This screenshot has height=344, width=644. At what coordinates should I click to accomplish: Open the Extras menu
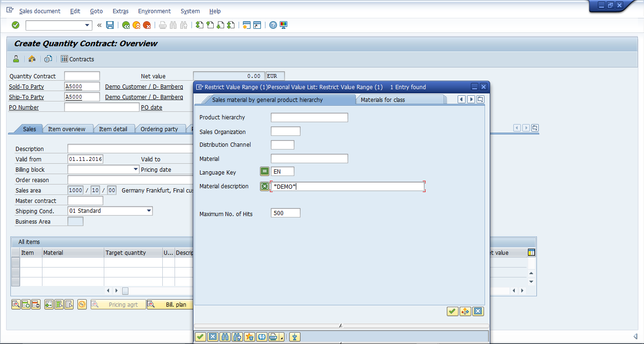120,11
